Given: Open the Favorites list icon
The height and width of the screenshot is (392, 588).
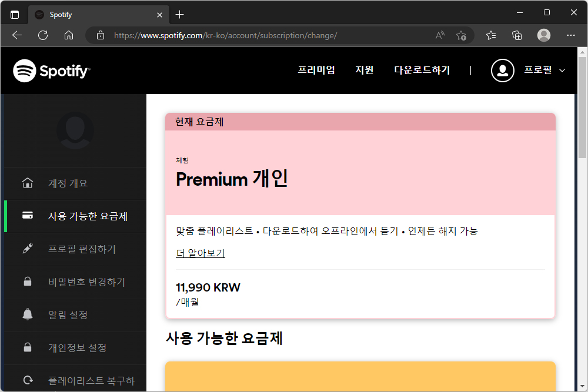Looking at the screenshot, I should (491, 35).
